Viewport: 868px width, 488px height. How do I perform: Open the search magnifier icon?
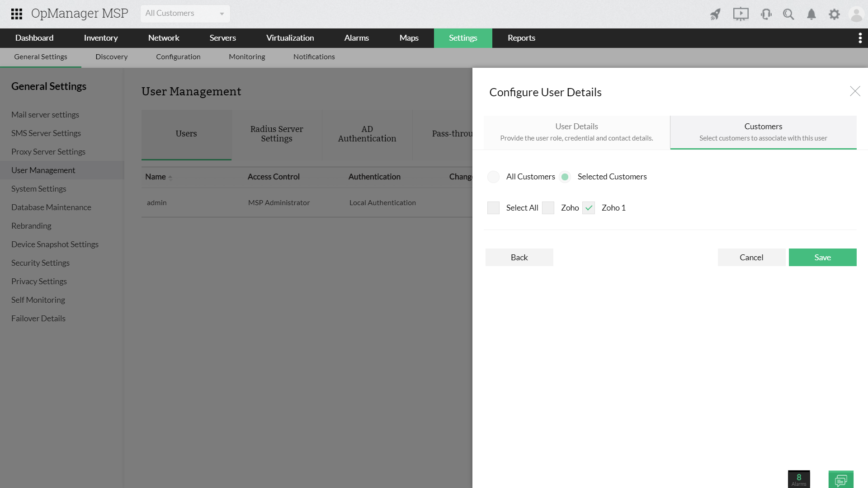(788, 14)
